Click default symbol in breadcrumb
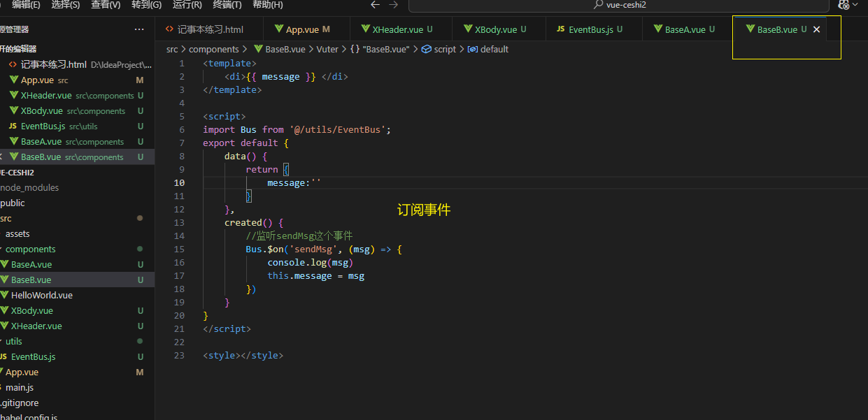Viewport: 868px width, 420px height. (x=488, y=49)
